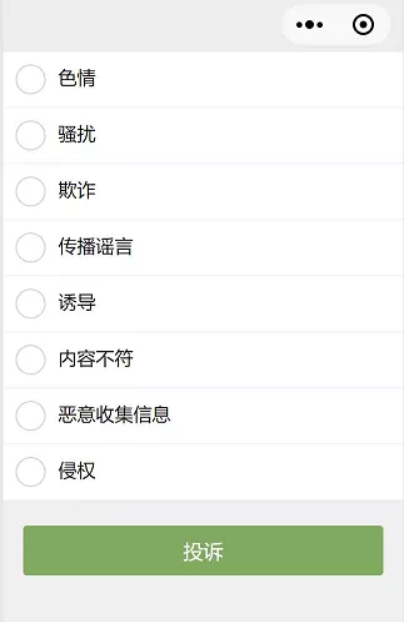
Task: Select the 侵权 radio button
Action: tap(31, 472)
